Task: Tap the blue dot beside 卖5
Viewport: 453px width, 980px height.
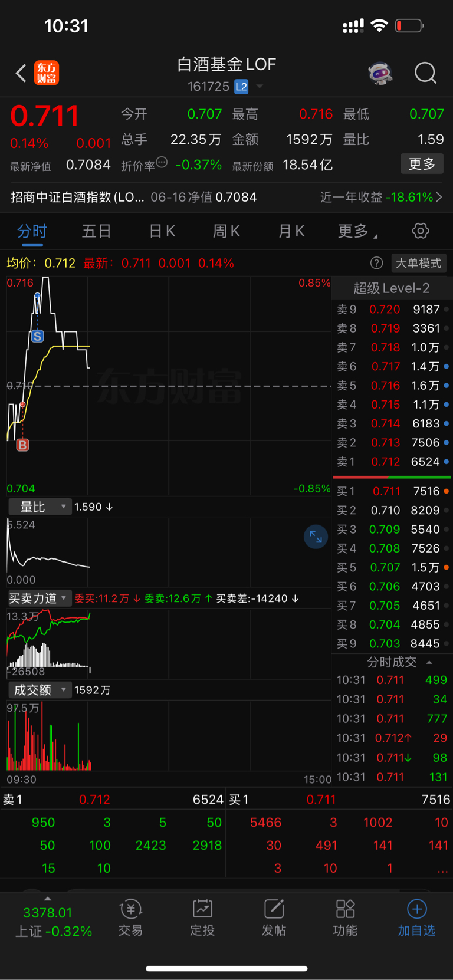Action: [447, 386]
